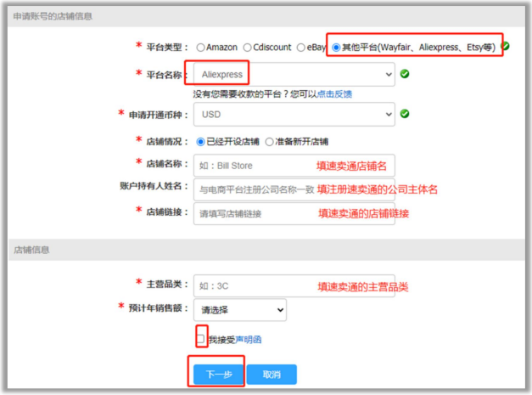The height and width of the screenshot is (395, 532).
Task: Click the 取消 button
Action: (x=271, y=374)
